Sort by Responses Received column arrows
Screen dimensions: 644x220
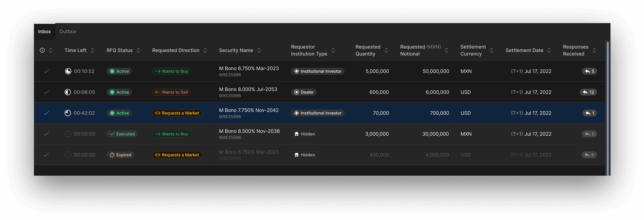click(594, 50)
